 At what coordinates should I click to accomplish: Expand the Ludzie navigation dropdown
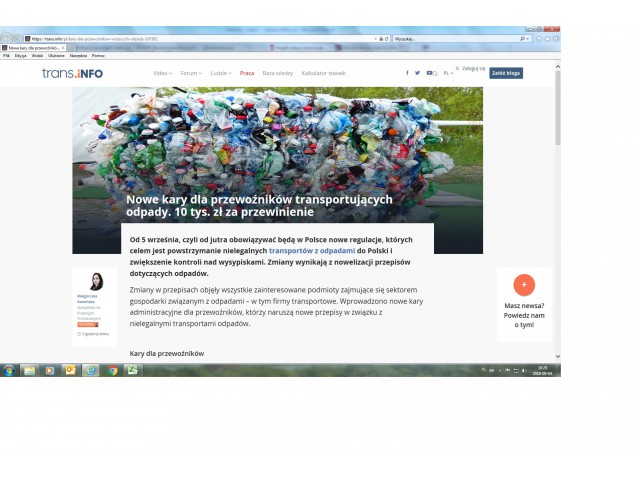[x=220, y=73]
